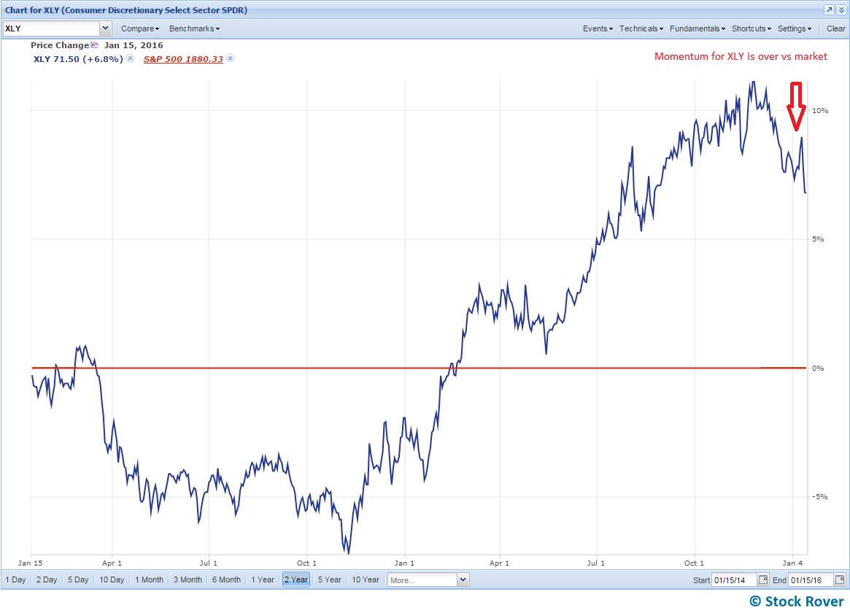
Task: Select the 10 Year period
Action: [366, 580]
